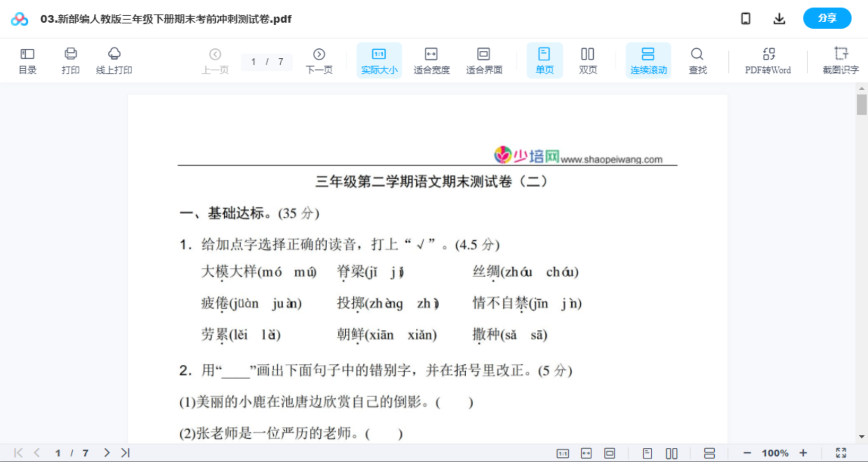Open the 查找 search tool
868x462 pixels.
pos(697,60)
